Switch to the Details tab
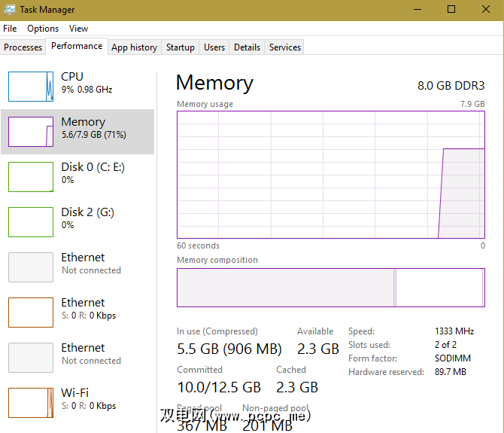This screenshot has width=504, height=433. click(x=247, y=47)
